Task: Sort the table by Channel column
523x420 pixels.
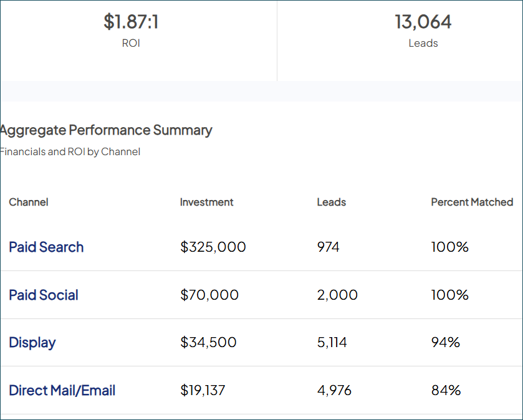Action: coord(28,202)
